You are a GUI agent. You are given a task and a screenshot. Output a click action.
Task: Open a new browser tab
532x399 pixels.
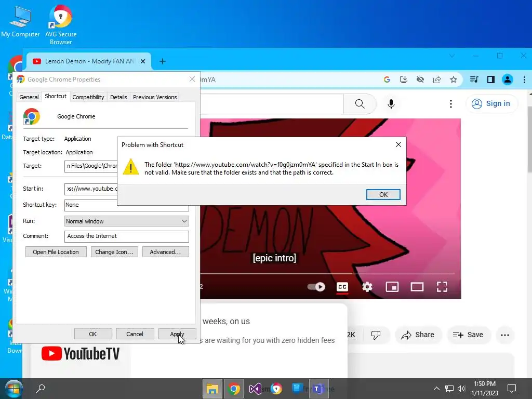[163, 61]
